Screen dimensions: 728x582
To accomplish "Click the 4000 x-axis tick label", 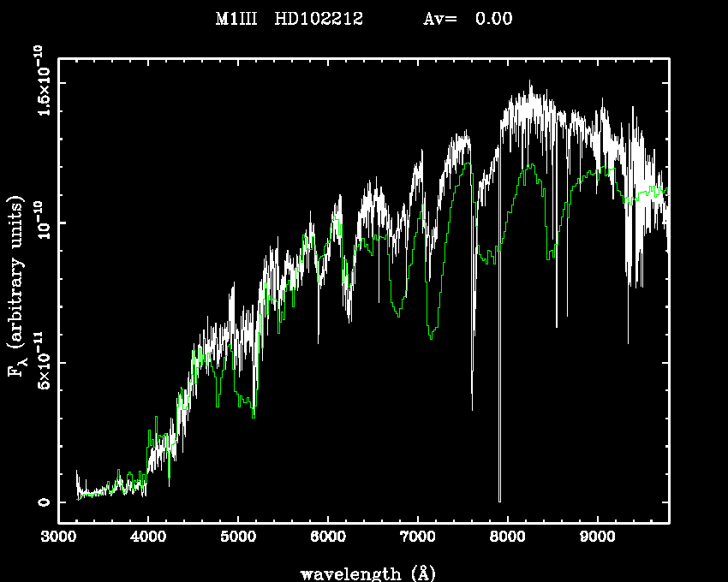I will (x=148, y=537).
